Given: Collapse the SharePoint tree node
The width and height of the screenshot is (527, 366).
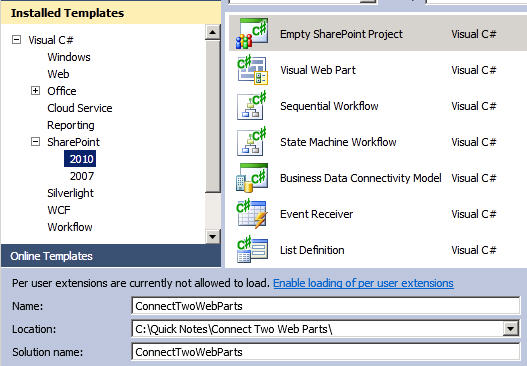Looking at the screenshot, I should click(35, 142).
